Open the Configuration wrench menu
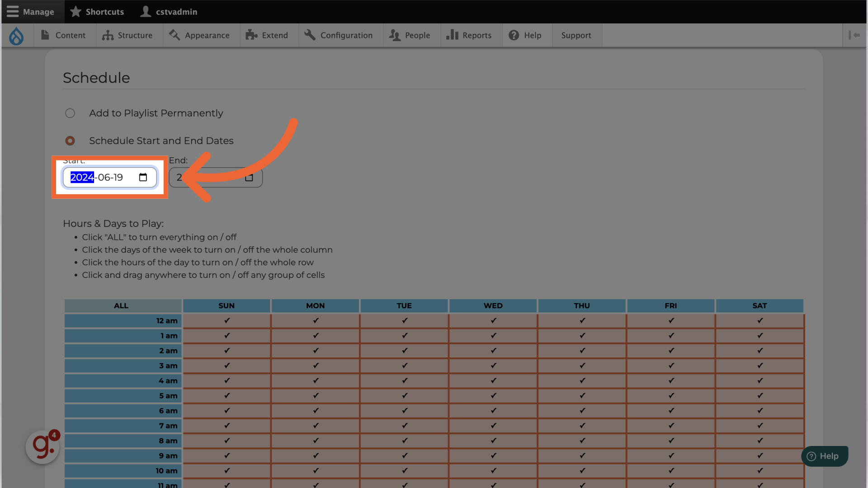This screenshot has height=488, width=868. pos(338,35)
